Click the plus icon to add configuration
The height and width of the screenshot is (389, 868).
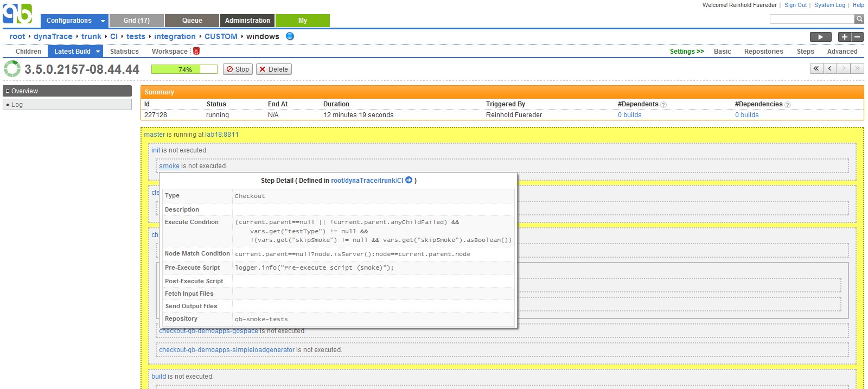tap(844, 37)
